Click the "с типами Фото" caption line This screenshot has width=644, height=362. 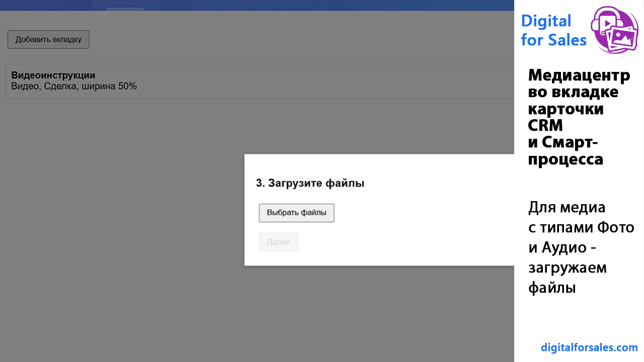581,227
